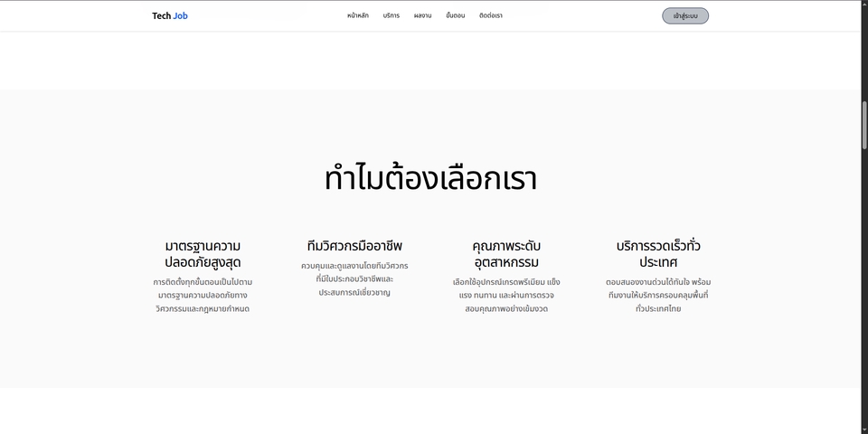The width and height of the screenshot is (868, 434).
Task: Click the nationwide service description text
Action: 658,295
